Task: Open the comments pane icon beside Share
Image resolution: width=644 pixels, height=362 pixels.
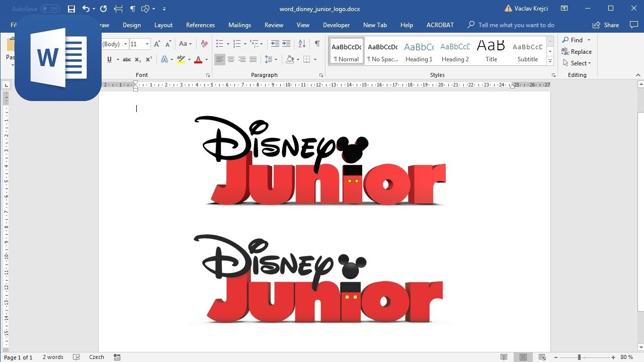Action: pyautogui.click(x=634, y=25)
